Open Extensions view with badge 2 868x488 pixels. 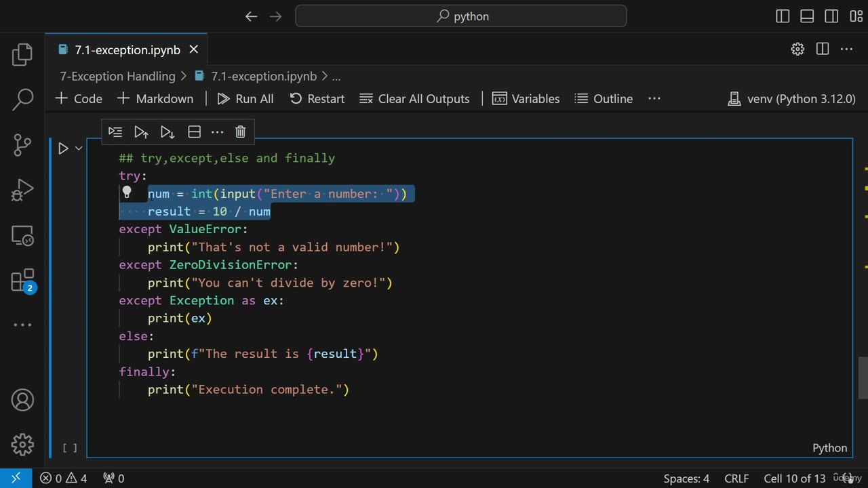pos(22,280)
